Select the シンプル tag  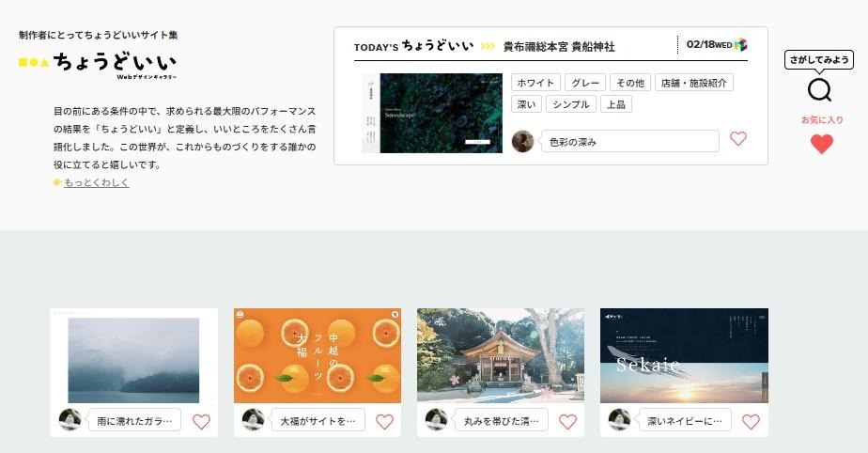click(x=570, y=104)
